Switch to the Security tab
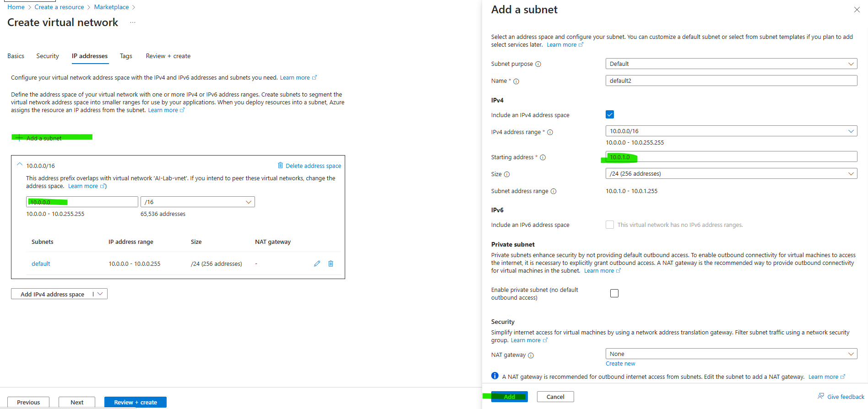Screen dimensions: 868x409 48,56
